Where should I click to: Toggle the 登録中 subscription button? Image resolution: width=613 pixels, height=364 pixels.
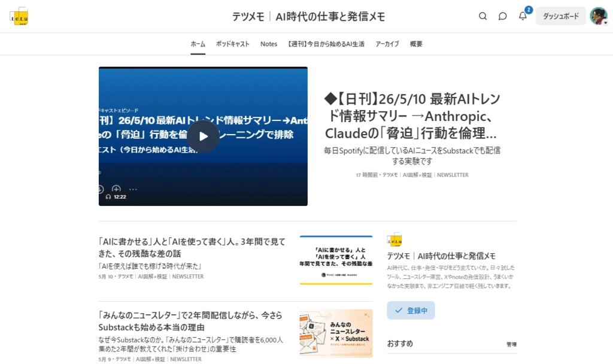[x=411, y=311]
